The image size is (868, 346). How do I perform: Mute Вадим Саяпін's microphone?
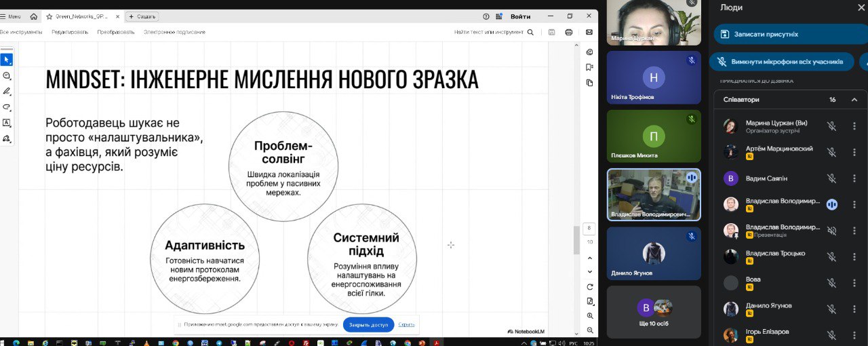(x=831, y=178)
